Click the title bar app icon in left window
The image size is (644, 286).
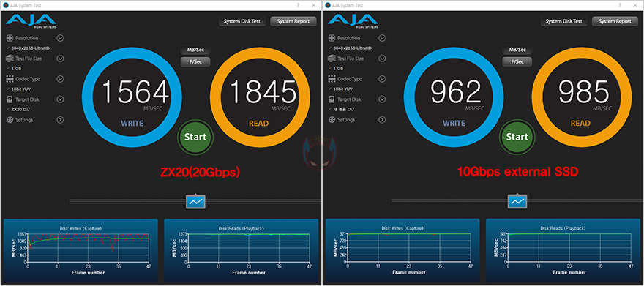(x=6, y=5)
